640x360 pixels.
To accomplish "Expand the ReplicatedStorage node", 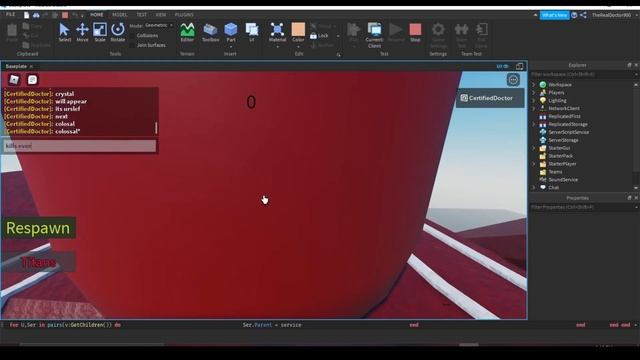I will point(534,124).
